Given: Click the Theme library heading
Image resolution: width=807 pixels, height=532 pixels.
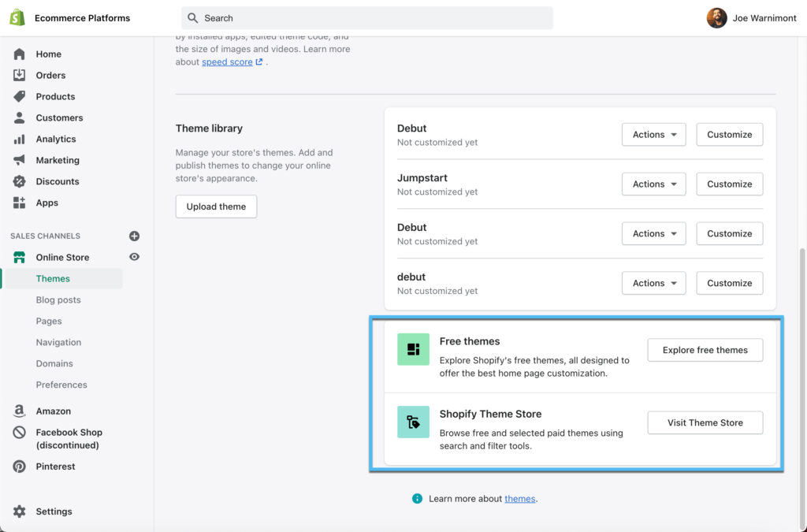Looking at the screenshot, I should pyautogui.click(x=209, y=128).
